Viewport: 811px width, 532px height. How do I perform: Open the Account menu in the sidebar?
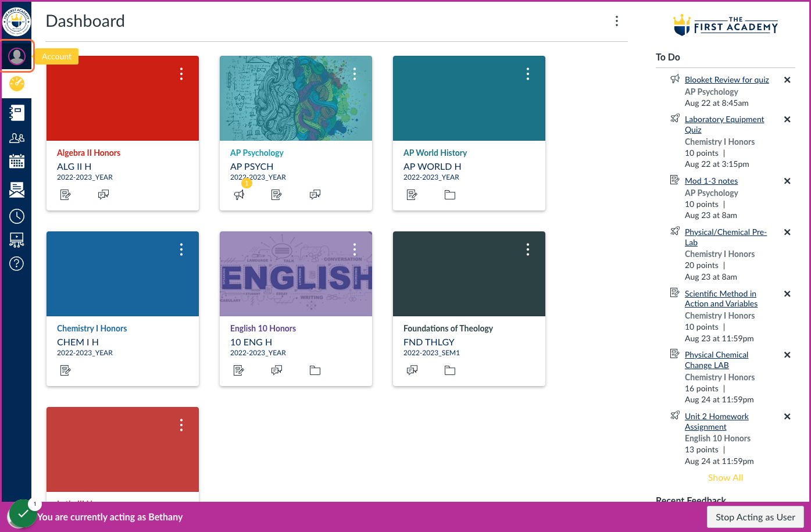point(17,56)
